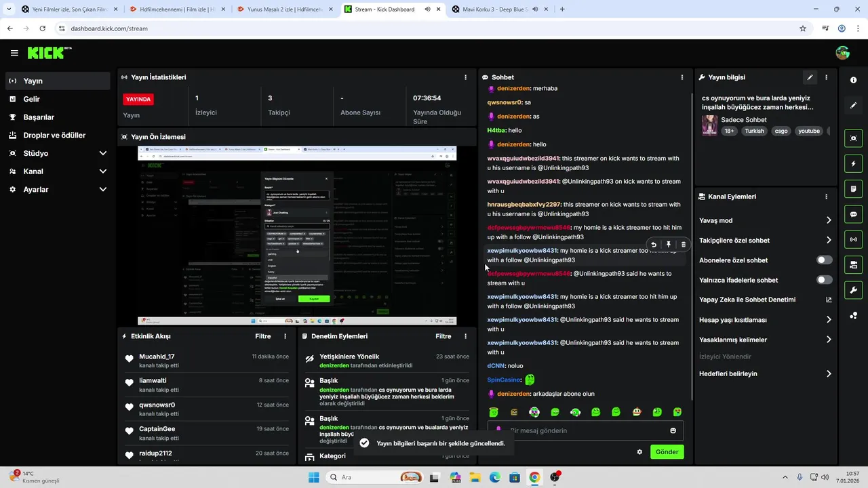The width and height of the screenshot is (868, 488).
Task: Delete the hovered chat message with trash icon
Action: click(683, 245)
